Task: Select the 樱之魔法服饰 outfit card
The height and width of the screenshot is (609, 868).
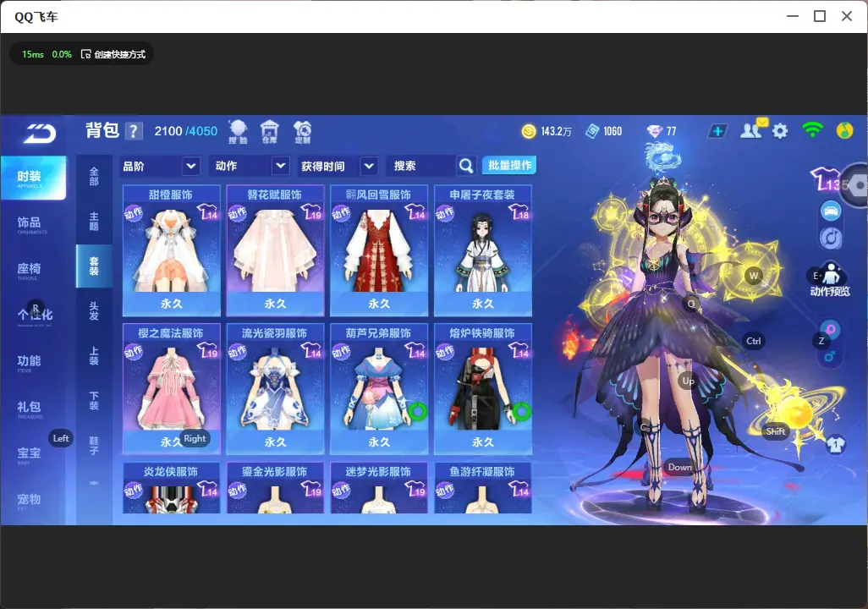Action: click(x=172, y=388)
